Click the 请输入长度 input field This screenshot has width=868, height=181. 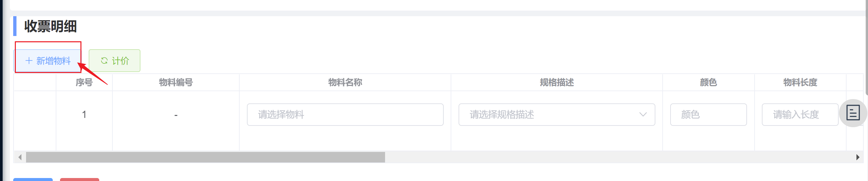[800, 115]
